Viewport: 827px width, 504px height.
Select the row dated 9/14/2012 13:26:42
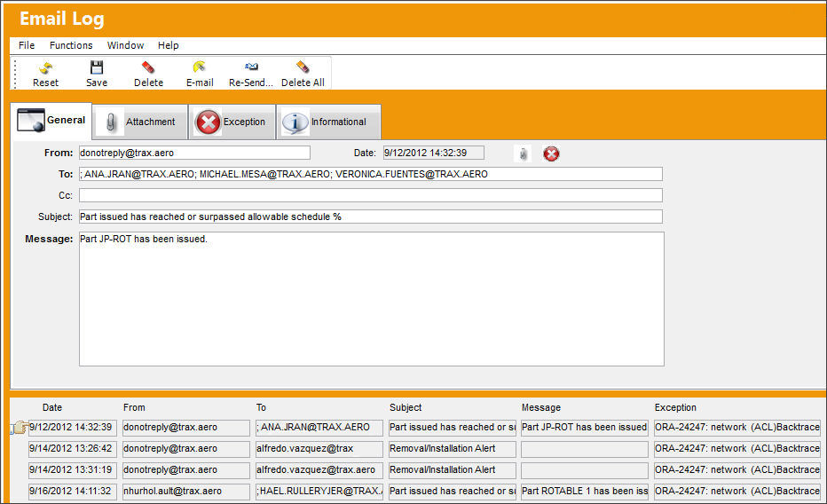pyautogui.click(x=73, y=449)
